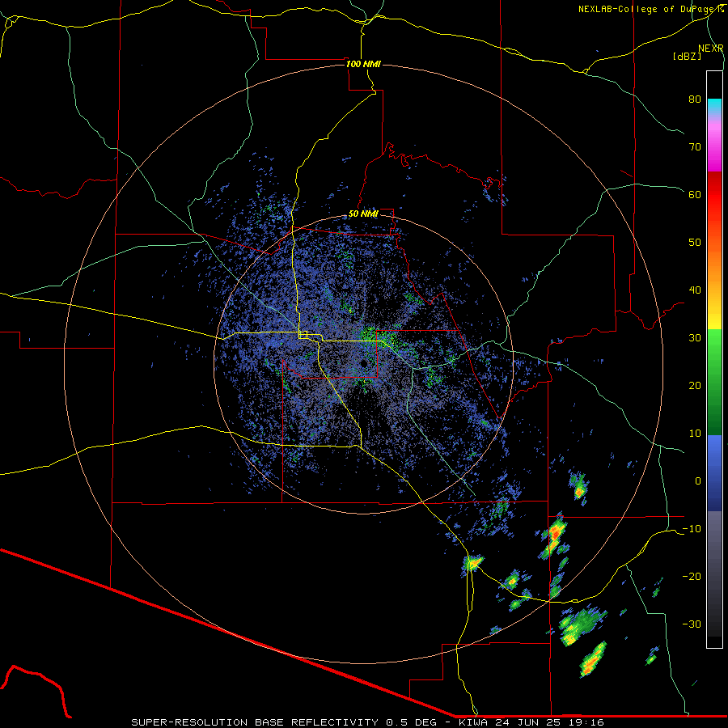Viewport: 728px width, 728px height.
Task: Click the "-30" value on dBZ scale
Action: (692, 624)
